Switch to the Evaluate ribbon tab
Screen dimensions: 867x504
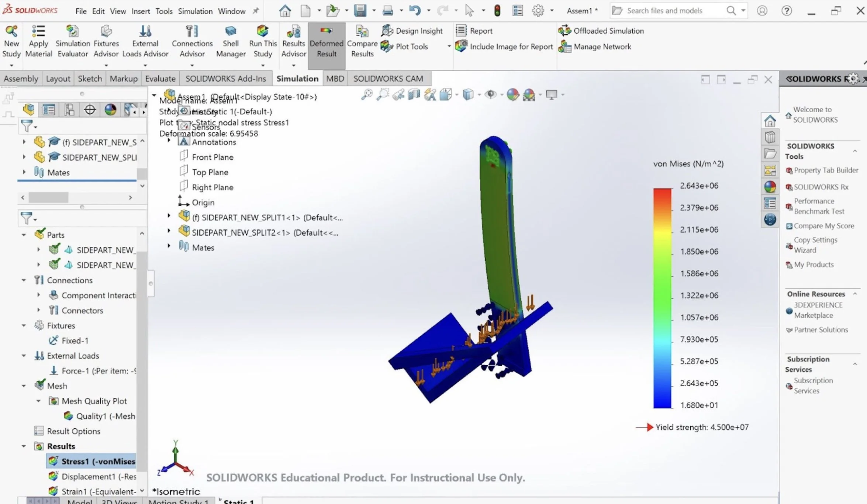160,79
